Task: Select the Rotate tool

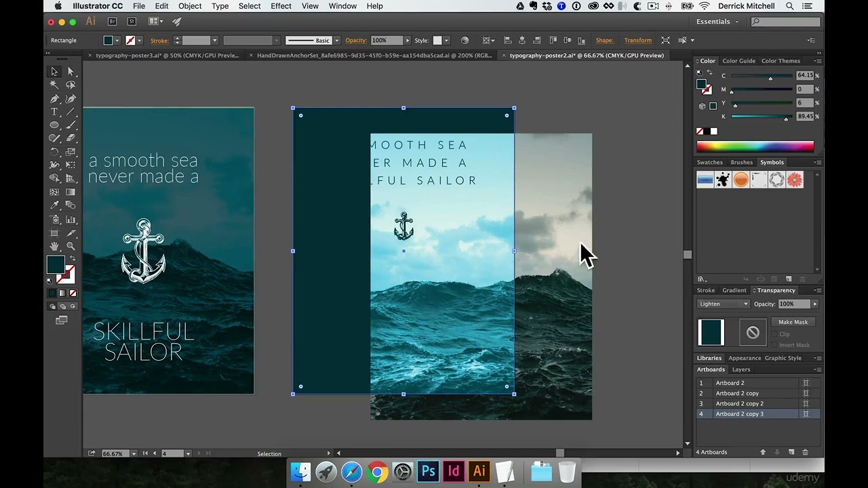Action: (54, 152)
